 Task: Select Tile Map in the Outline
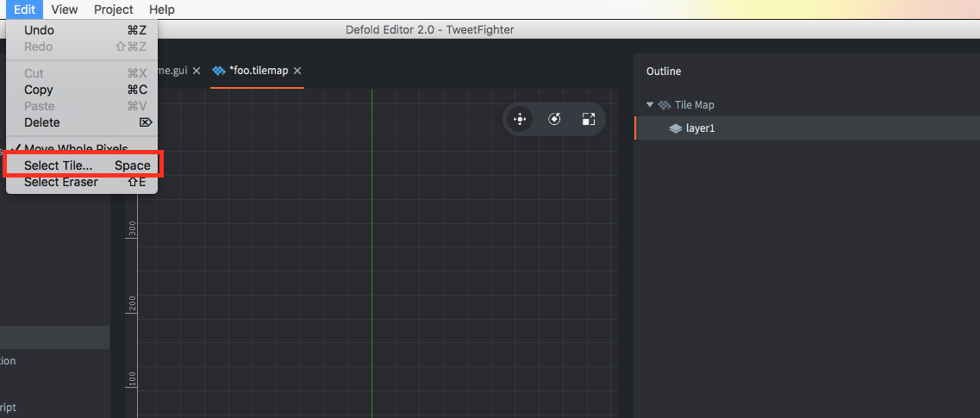point(695,105)
